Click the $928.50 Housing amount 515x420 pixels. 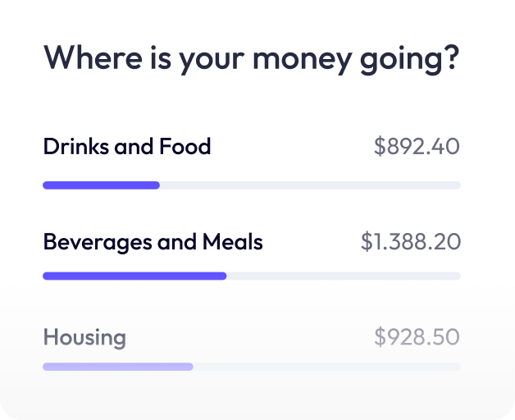(417, 337)
